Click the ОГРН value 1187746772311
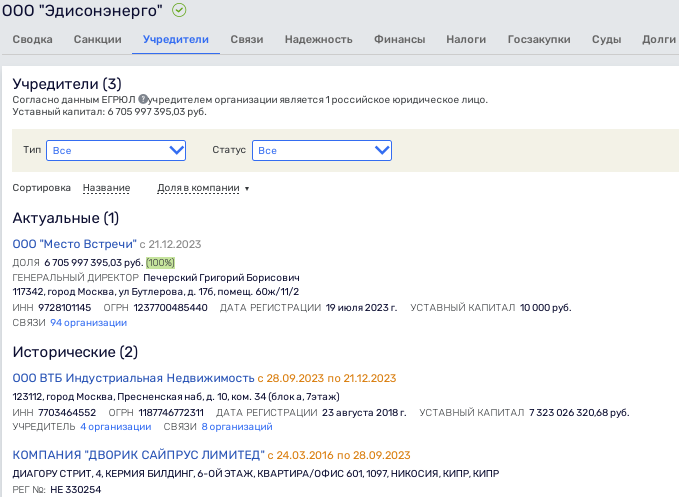 coord(171,413)
